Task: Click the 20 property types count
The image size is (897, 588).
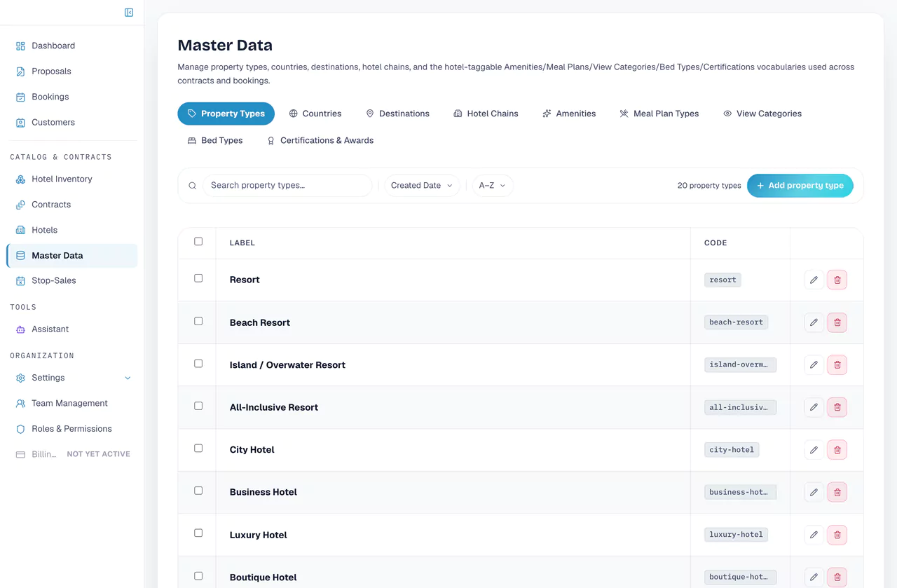Action: [x=709, y=186]
